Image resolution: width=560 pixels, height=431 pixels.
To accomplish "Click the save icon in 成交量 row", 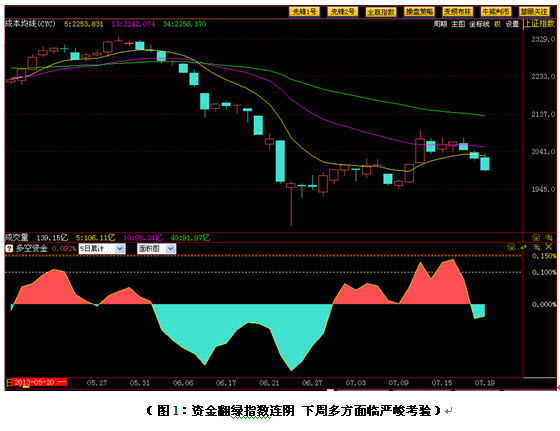I will (x=536, y=237).
